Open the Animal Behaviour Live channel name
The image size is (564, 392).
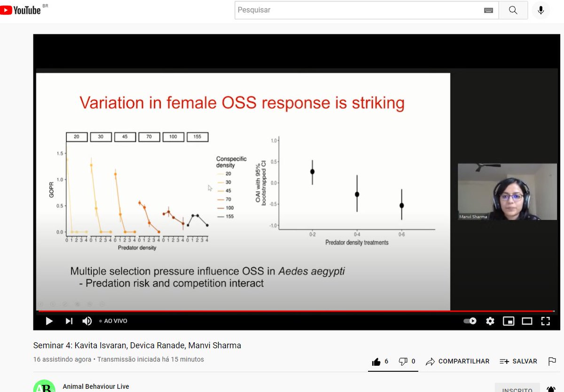[96, 387]
